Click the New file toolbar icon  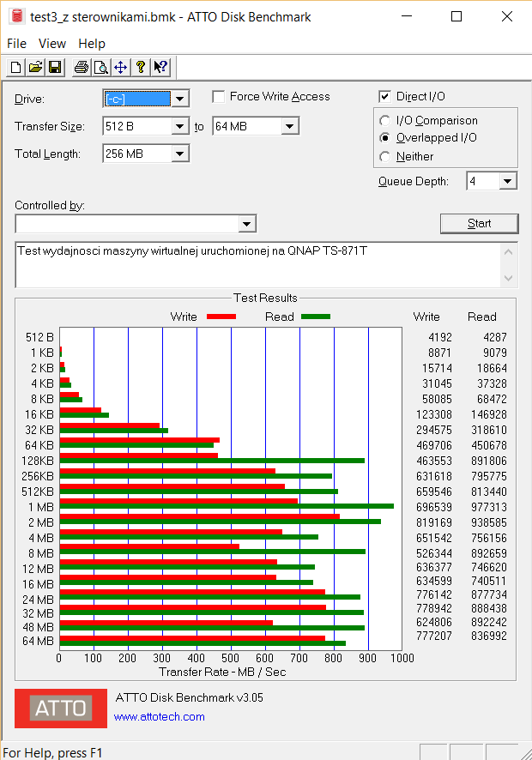pyautogui.click(x=15, y=68)
